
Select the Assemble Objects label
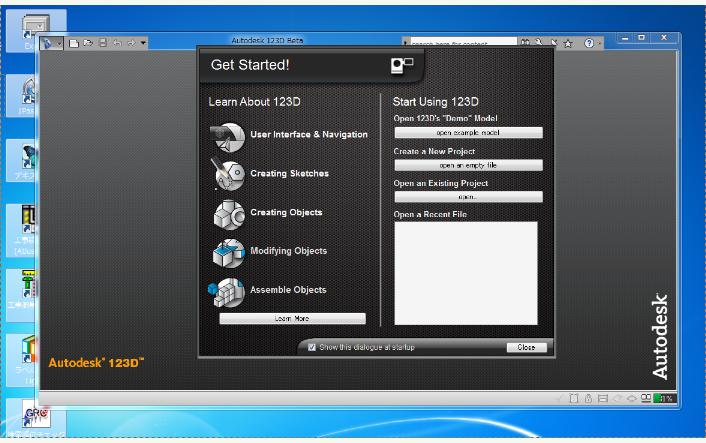[288, 290]
